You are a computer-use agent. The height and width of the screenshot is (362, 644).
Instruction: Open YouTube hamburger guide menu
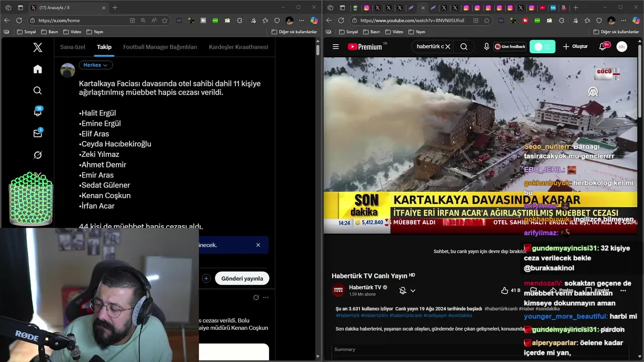pyautogui.click(x=336, y=47)
